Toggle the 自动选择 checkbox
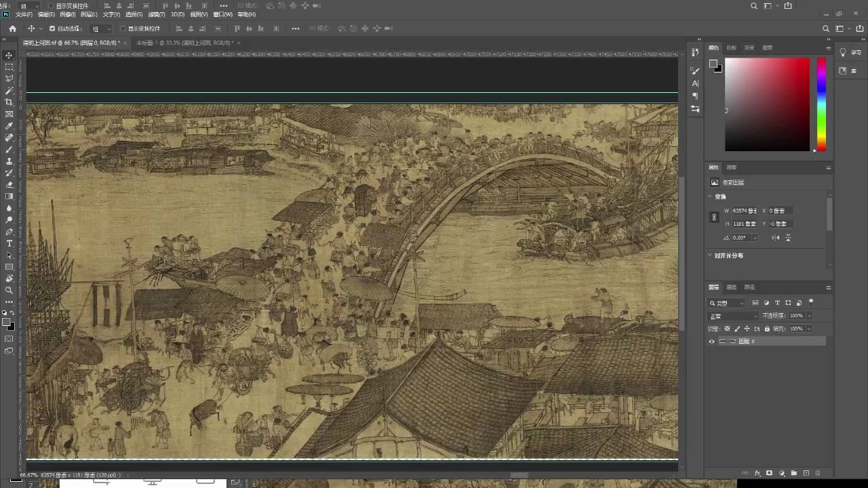The image size is (868, 488). tap(52, 28)
